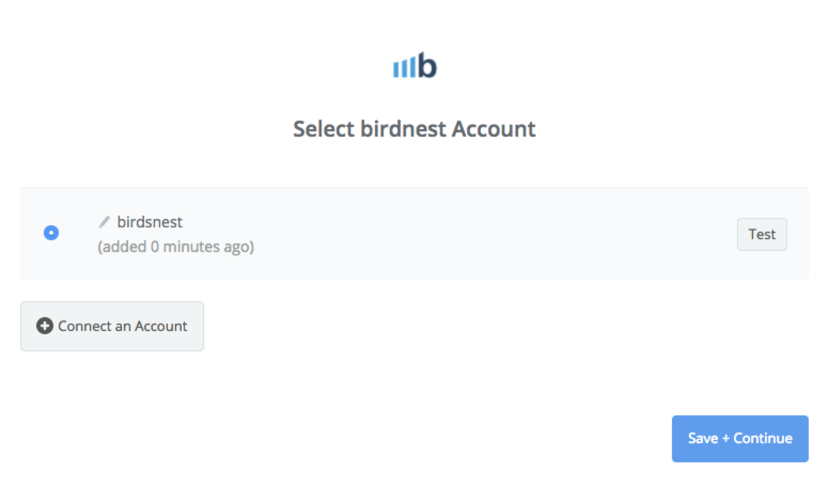Click the birdnest app logo above the heading

tap(414, 66)
